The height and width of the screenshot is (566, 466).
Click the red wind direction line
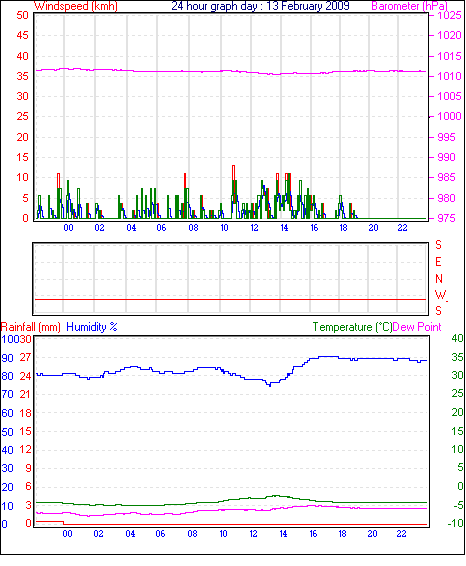pos(230,299)
